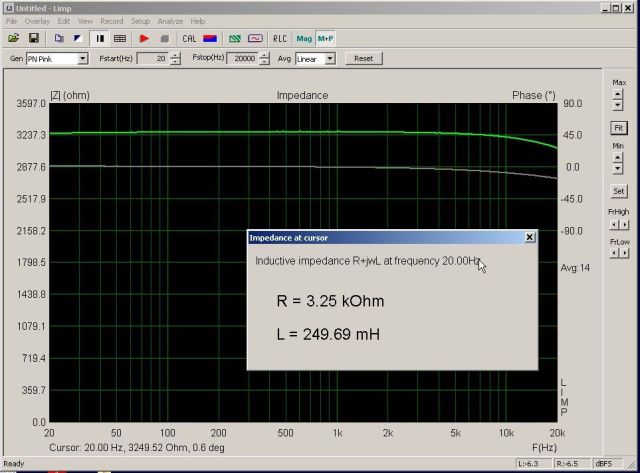The height and width of the screenshot is (473, 640).
Task: Click the red and blue level icon
Action: [x=210, y=38]
